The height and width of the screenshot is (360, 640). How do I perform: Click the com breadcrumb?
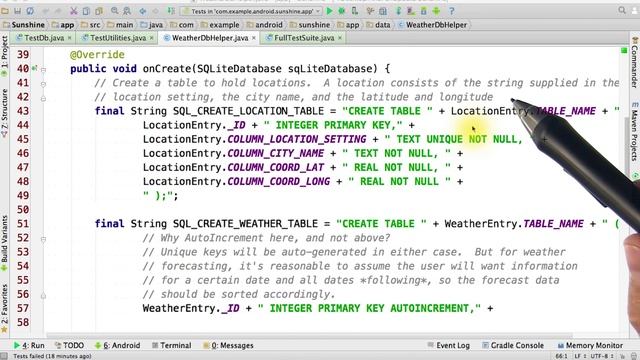click(182, 25)
